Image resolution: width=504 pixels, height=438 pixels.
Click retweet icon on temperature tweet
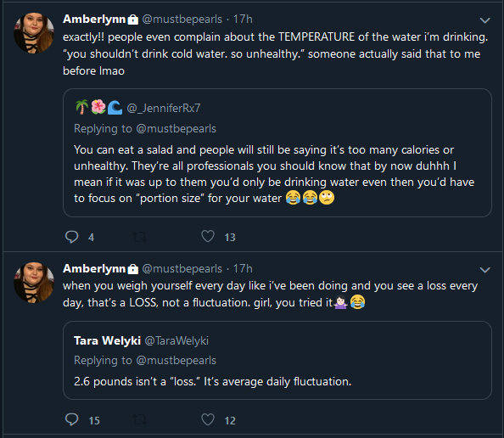tap(139, 238)
